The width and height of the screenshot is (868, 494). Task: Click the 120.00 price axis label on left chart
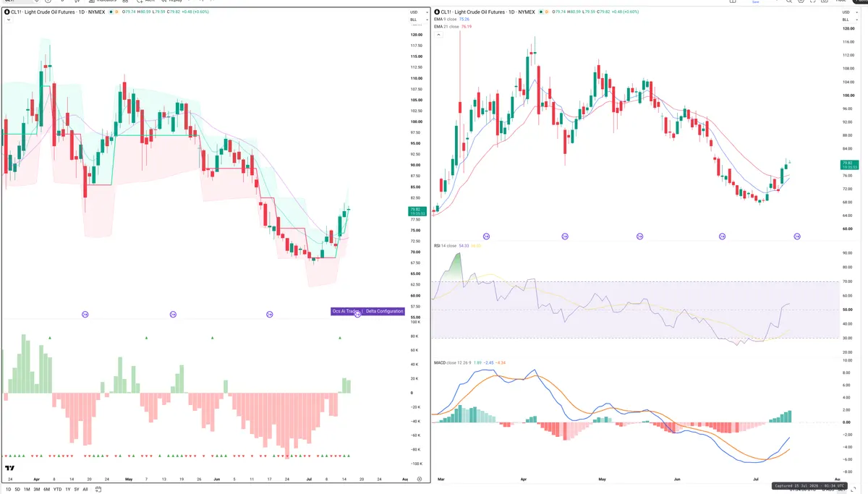[416, 35]
